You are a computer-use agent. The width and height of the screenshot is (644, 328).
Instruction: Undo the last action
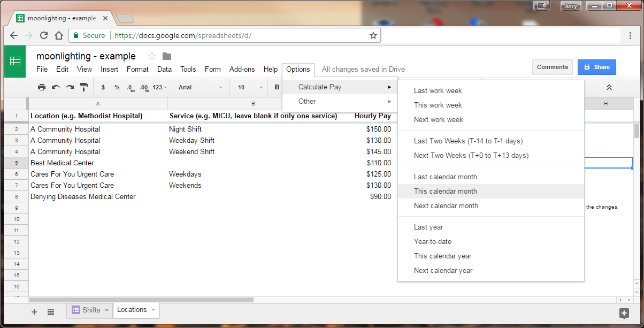[x=56, y=87]
